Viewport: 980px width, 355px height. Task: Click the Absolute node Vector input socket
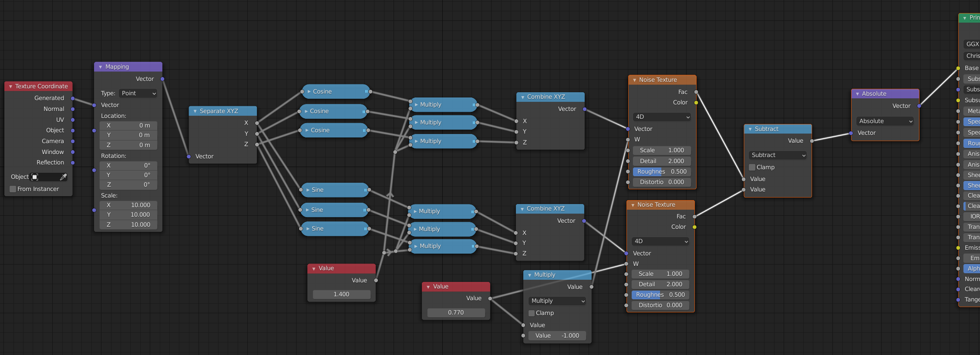point(851,133)
